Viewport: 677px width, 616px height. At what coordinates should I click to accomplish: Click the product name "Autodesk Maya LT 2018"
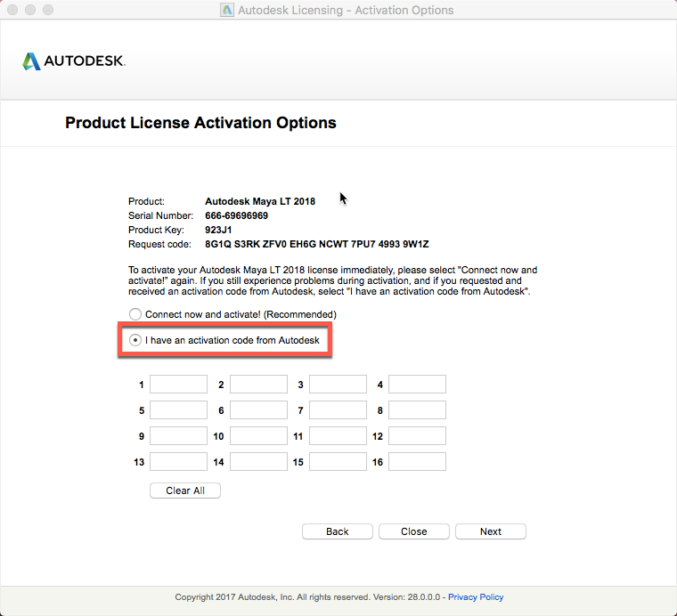point(260,201)
